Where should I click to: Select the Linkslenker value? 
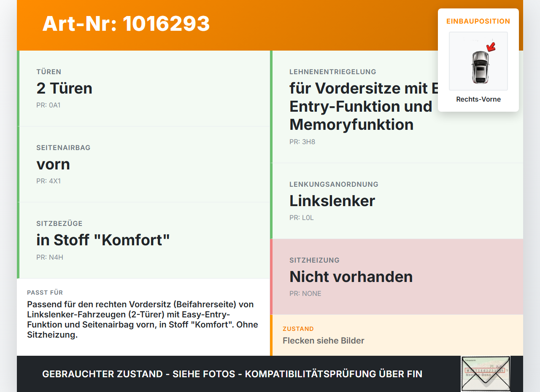point(332,201)
